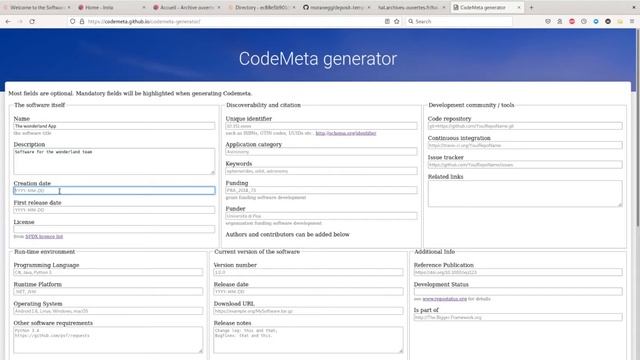The height and width of the screenshot is (360, 640).
Task: Click the Funding input field
Action: [321, 190]
